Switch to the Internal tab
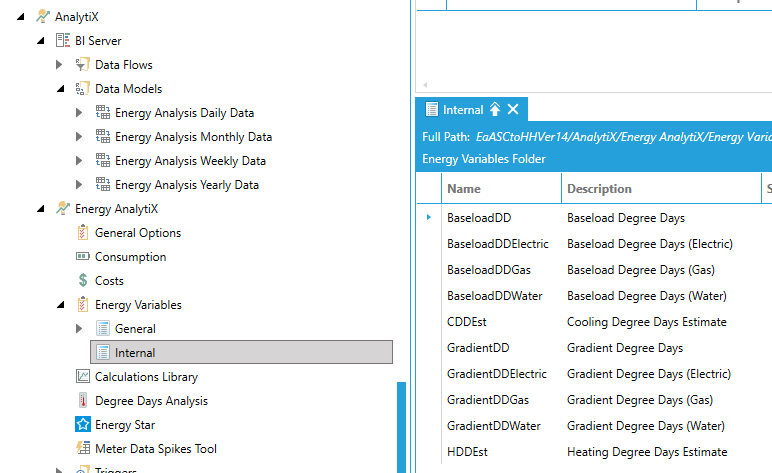This screenshot has height=473, width=772. tap(462, 110)
